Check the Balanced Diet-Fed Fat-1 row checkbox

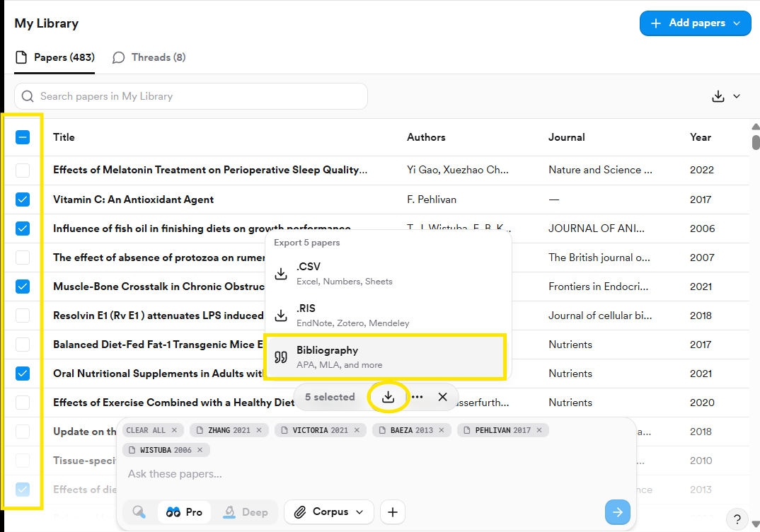pos(23,345)
